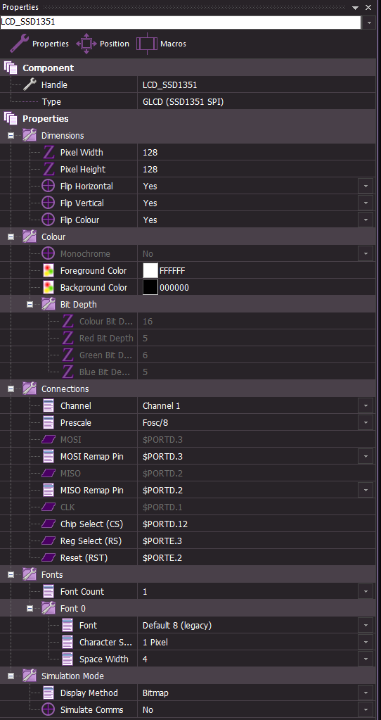Viewport: 381px width, 720px height.
Task: Click the Display Method list icon
Action: click(x=48, y=693)
